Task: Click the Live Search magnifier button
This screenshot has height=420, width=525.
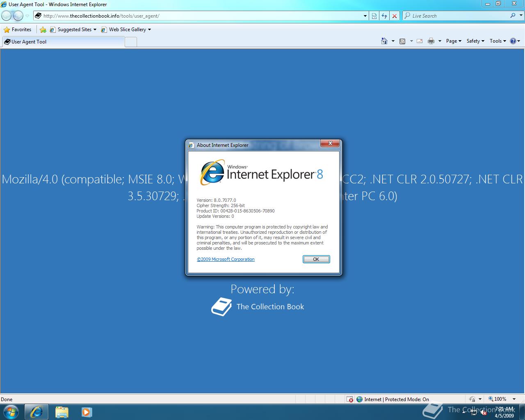Action: [513, 16]
